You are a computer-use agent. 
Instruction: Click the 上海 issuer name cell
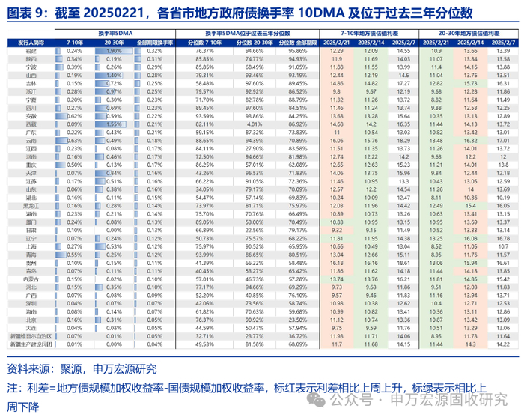point(31,246)
